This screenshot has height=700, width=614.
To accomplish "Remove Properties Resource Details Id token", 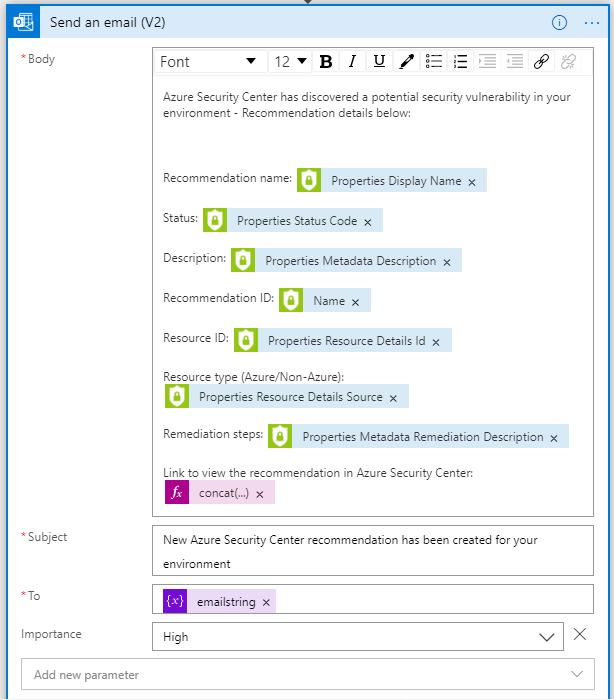I will click(x=436, y=342).
